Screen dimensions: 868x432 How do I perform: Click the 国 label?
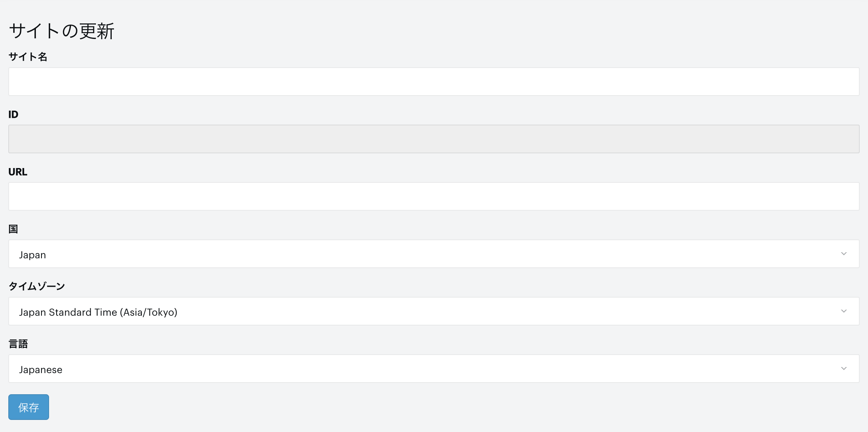(x=13, y=229)
